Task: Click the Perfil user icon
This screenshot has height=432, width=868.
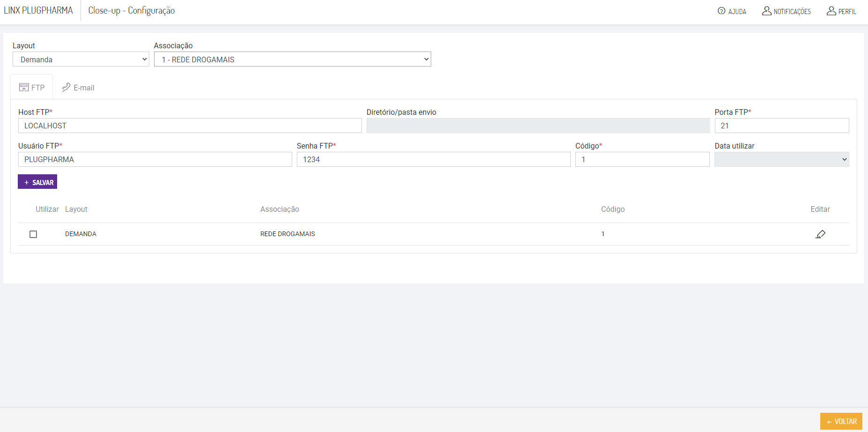Action: coord(831,11)
